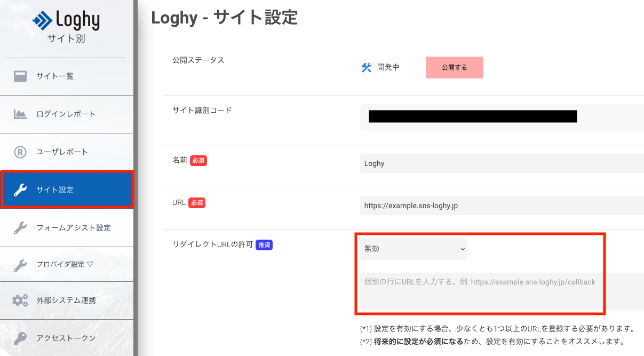The image size is (644, 356).
Task: Click the サイト設定 wrench icon
Action: click(x=20, y=190)
